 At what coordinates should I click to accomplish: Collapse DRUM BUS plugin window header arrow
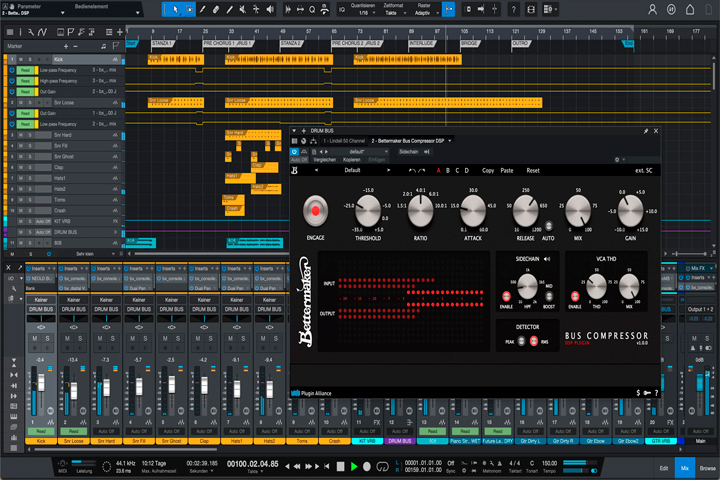pyautogui.click(x=294, y=131)
